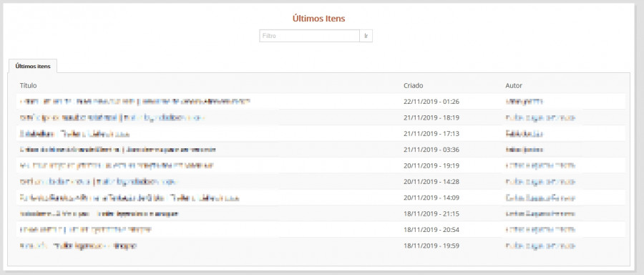Open the title link dated 20/11/2019 14:28
Image resolution: width=644 pixels, height=275 pixels.
tap(99, 182)
